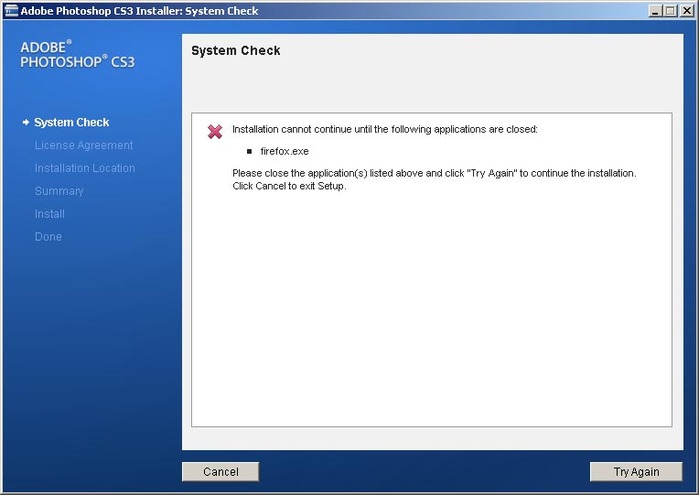The image size is (699, 495).
Task: Click the arrow beside System Check
Action: [26, 122]
